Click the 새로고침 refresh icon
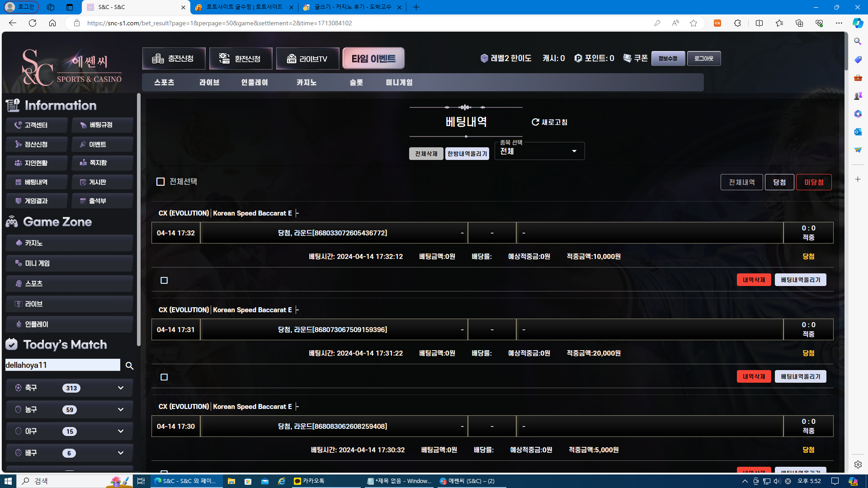 (x=535, y=122)
